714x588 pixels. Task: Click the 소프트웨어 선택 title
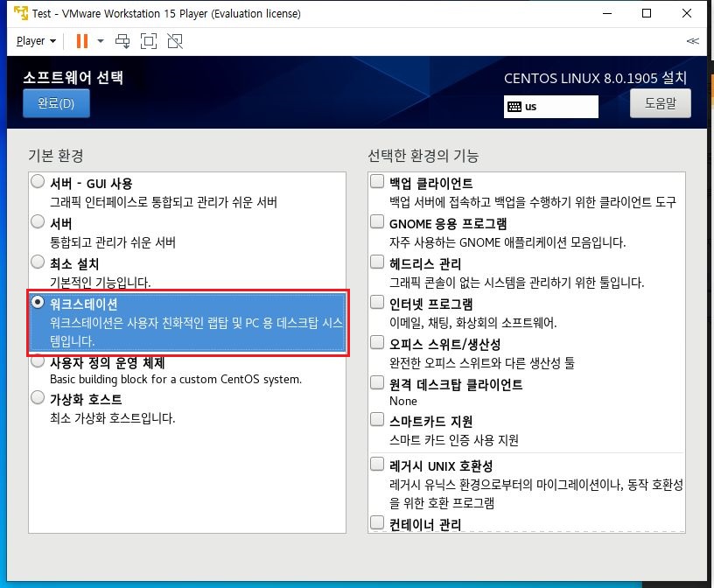click(73, 77)
